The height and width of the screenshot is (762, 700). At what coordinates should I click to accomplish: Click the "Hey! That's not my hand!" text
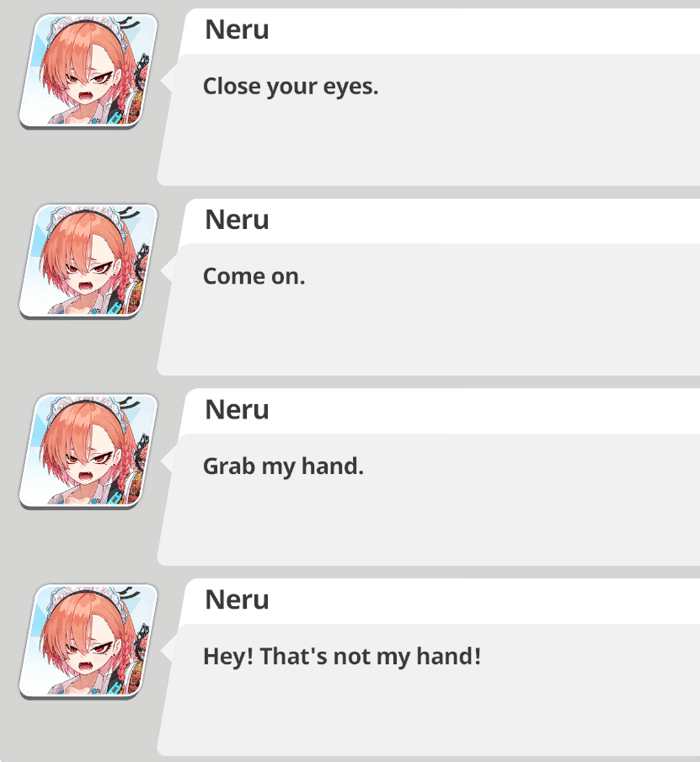pos(342,657)
